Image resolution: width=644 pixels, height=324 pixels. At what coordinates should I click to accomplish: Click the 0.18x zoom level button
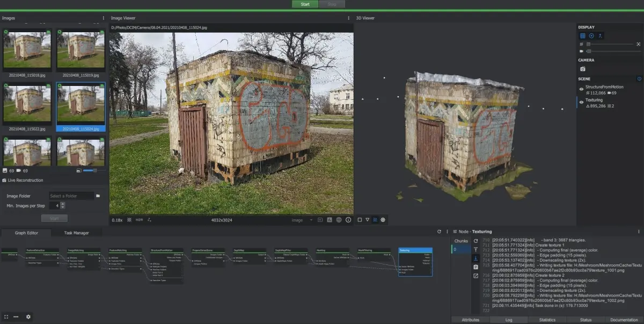[117, 220]
